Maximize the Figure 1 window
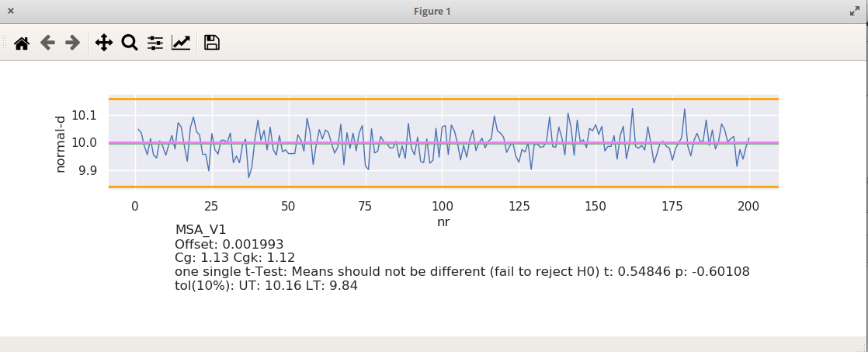This screenshot has width=868, height=352. coord(855,11)
